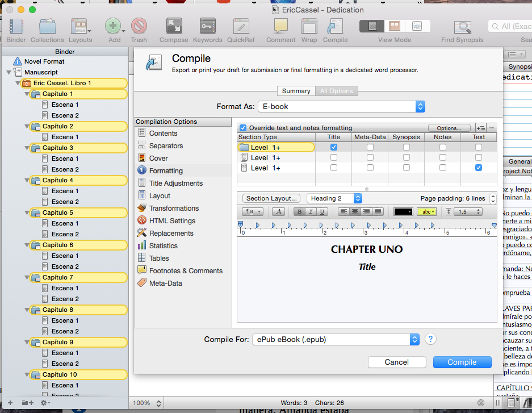532x413 pixels.
Task: Select Escena 1 under Capítulo 3
Action: click(65, 158)
